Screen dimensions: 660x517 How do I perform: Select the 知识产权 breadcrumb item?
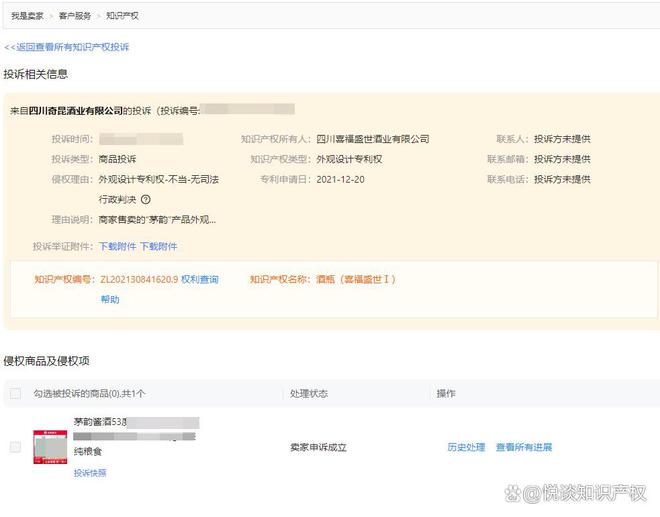[x=122, y=16]
